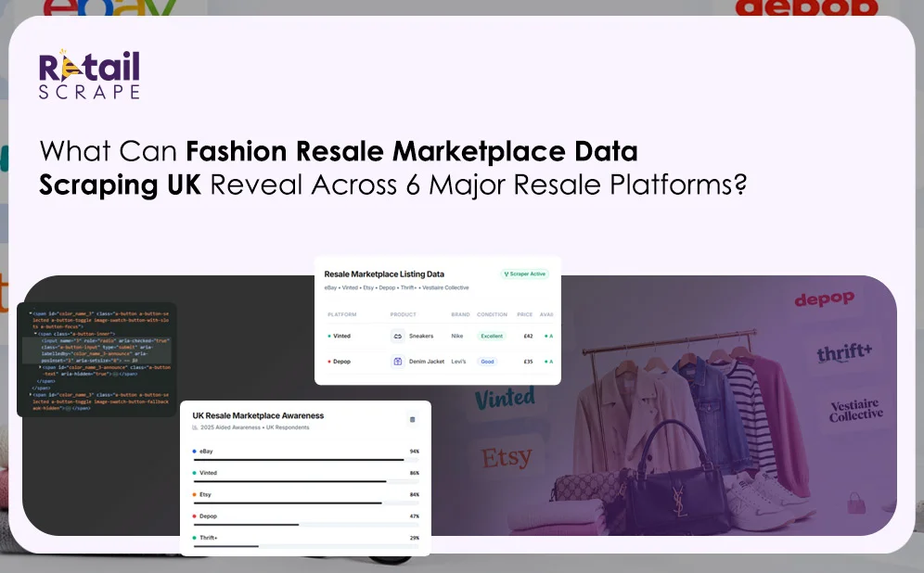The height and width of the screenshot is (573, 924).
Task: Click the Thrift+ logo on banner
Action: [x=844, y=352]
